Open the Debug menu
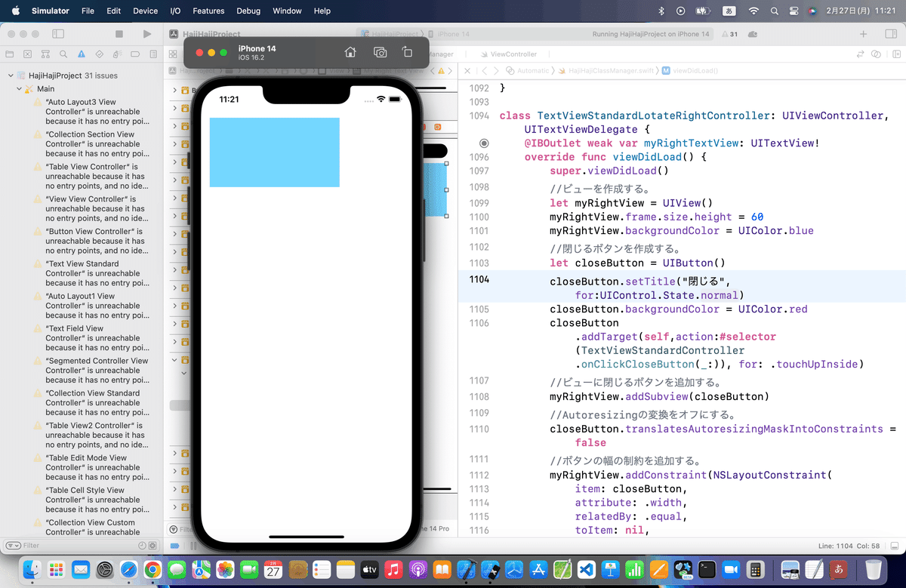Screen dimensions: 906x588 248,11
